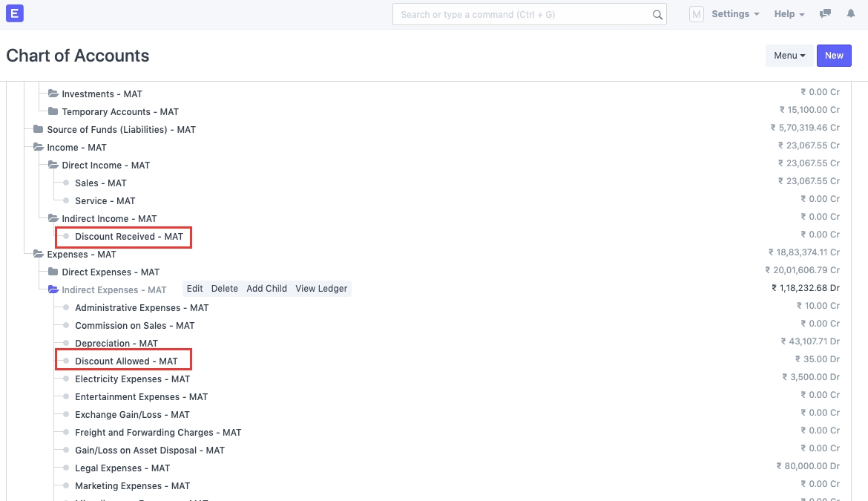Open View Ledger for Indirect Expenses
The width and height of the screenshot is (868, 501).
[321, 289]
